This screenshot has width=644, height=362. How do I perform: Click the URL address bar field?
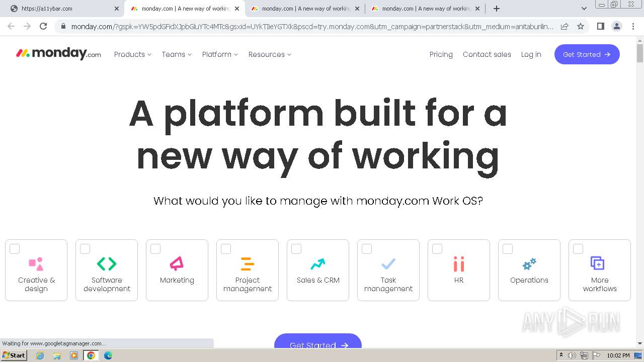pos(312,26)
